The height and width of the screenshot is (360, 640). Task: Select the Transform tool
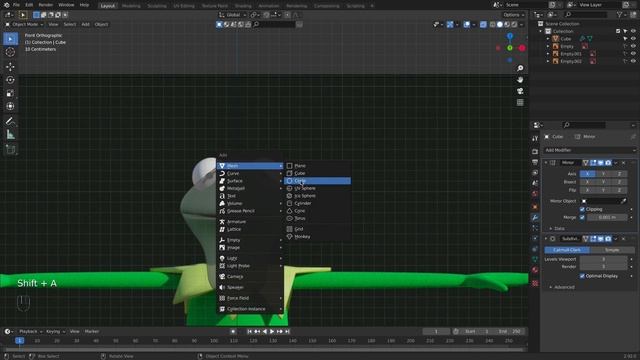(x=10, y=107)
